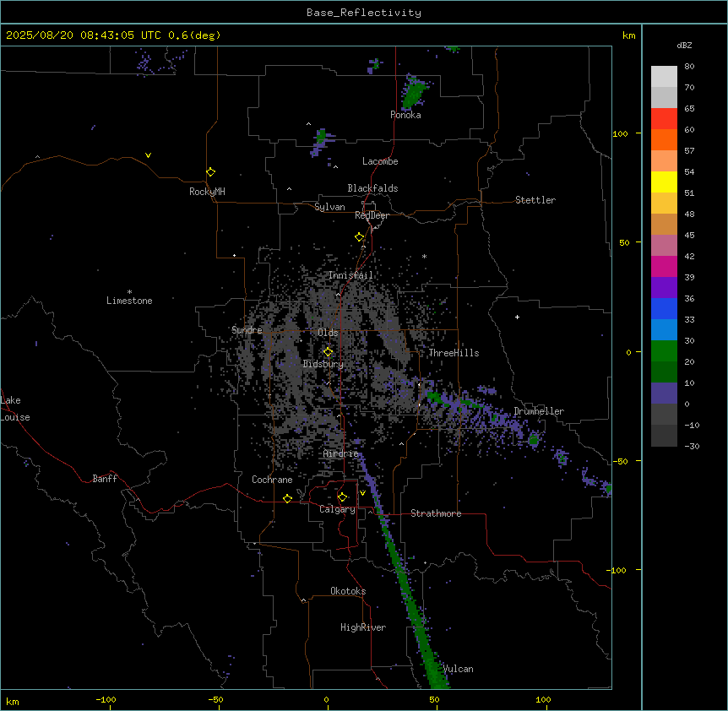Click the RedDeer label
Screen dimensions: 728x711
[x=372, y=215]
